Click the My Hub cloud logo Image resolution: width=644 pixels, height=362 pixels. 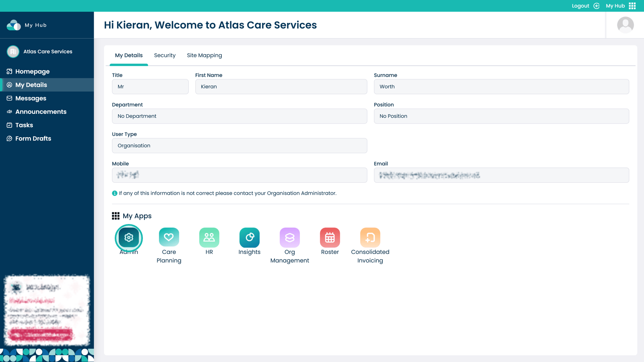coord(14,25)
